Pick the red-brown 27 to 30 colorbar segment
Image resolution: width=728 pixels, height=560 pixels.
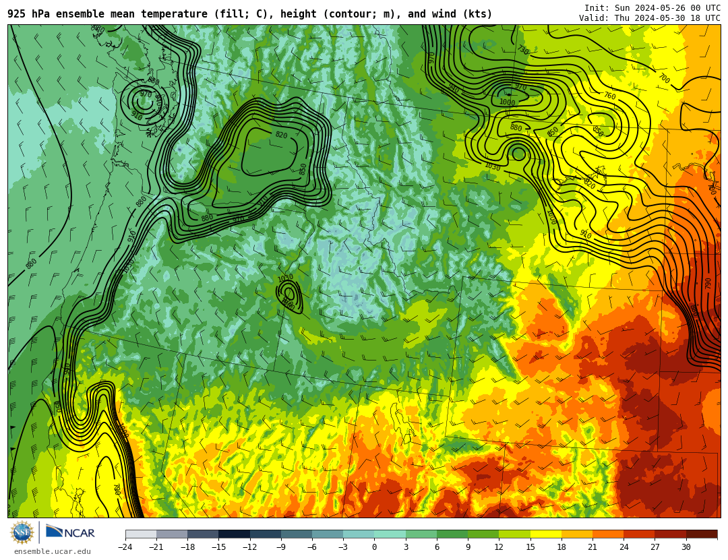(x=670, y=534)
